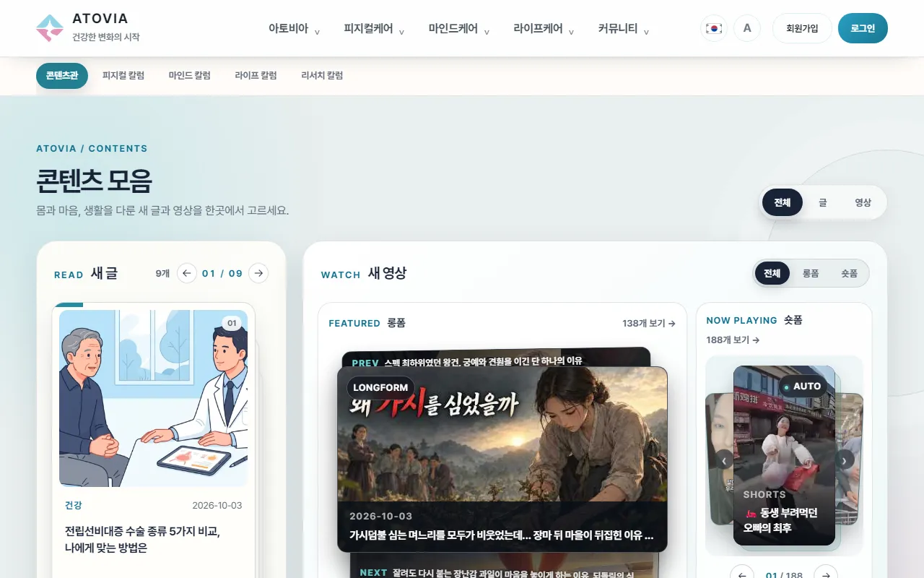Open the doctor-patient article thumbnail
This screenshot has width=924, height=578.
[153, 398]
